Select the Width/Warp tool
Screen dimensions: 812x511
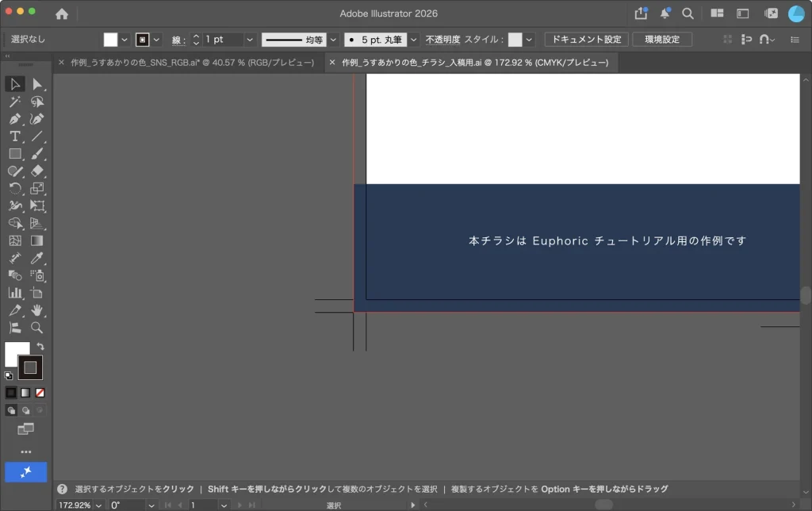click(x=15, y=206)
